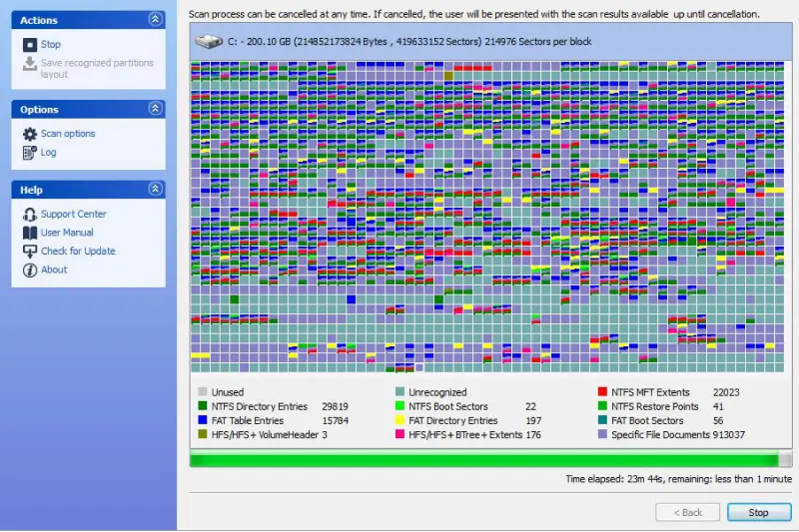Click the scan cancellation notice text

click(473, 14)
